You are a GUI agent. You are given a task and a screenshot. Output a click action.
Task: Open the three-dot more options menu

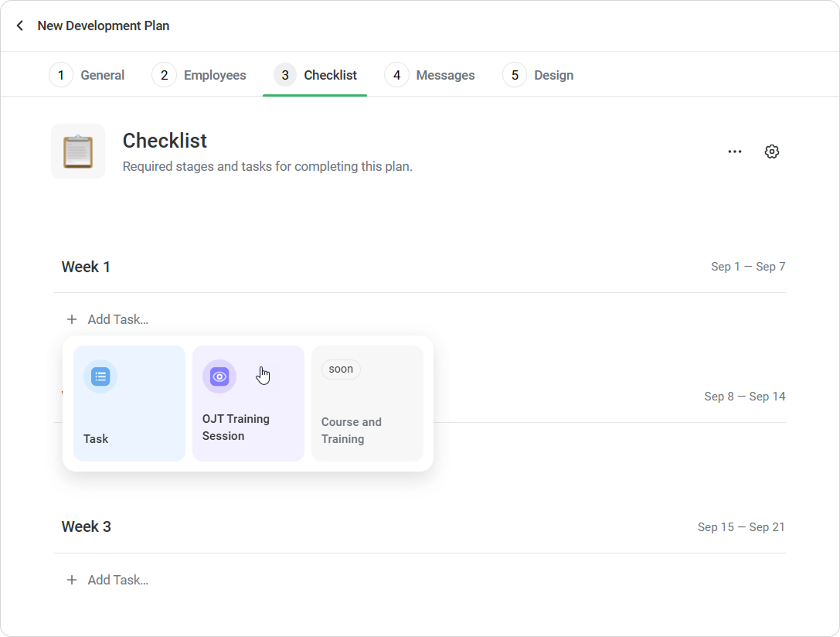coord(734,152)
